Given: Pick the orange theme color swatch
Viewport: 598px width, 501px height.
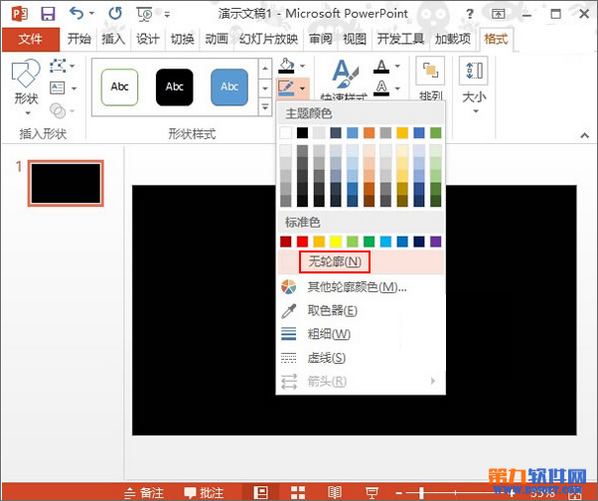Looking at the screenshot, I should 369,133.
